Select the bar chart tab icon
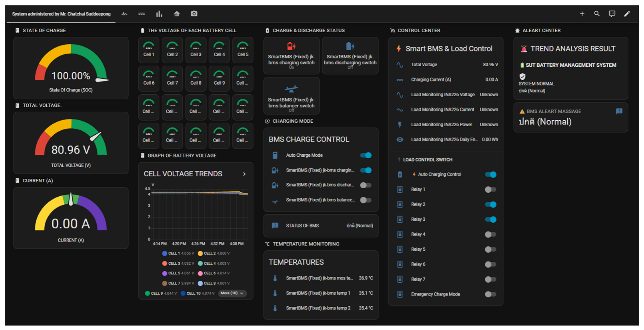The image size is (644, 330). [159, 14]
